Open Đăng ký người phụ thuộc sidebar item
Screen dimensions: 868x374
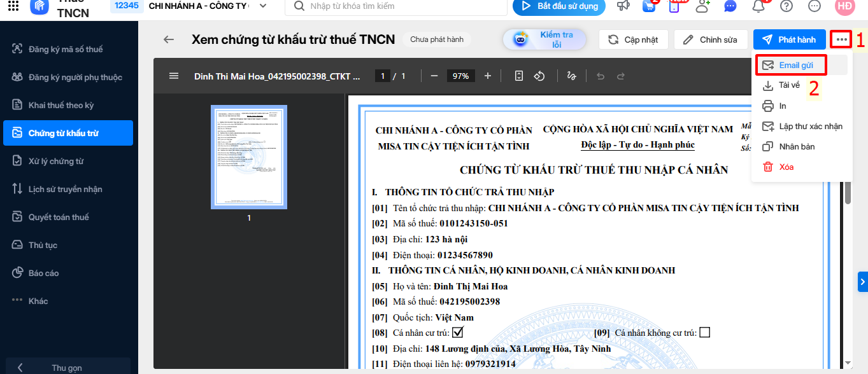68,77
